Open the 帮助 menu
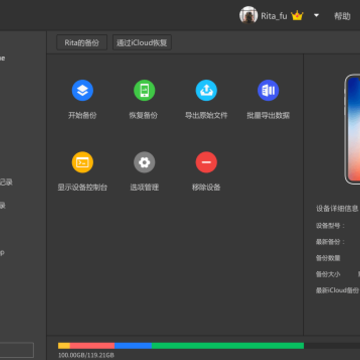This screenshot has width=360, height=360. (342, 16)
